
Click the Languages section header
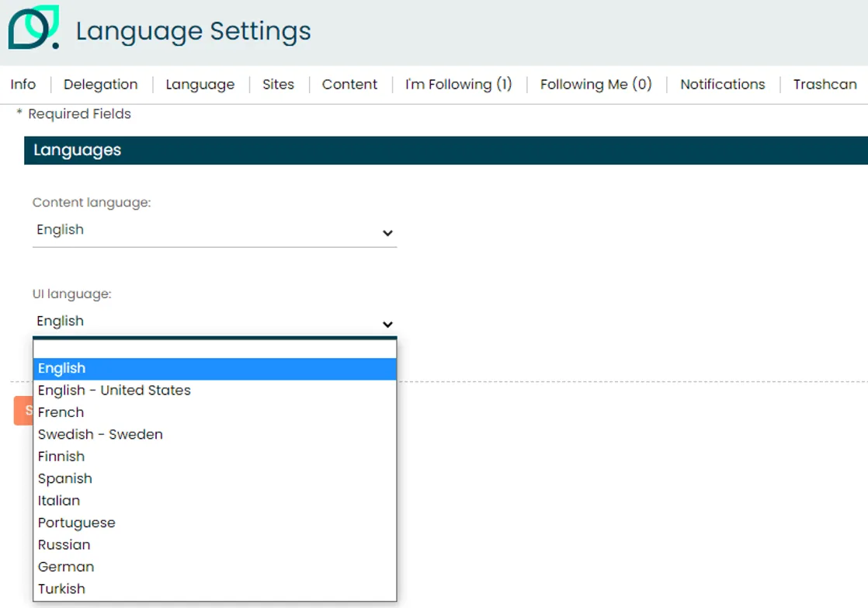tap(446, 151)
